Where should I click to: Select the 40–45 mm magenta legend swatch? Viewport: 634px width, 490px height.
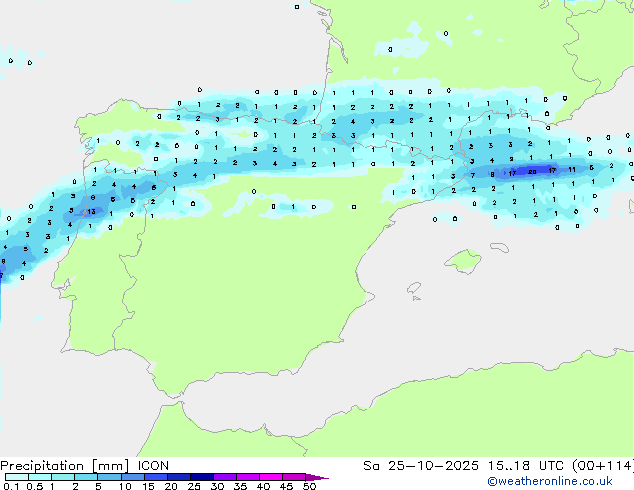271,477
